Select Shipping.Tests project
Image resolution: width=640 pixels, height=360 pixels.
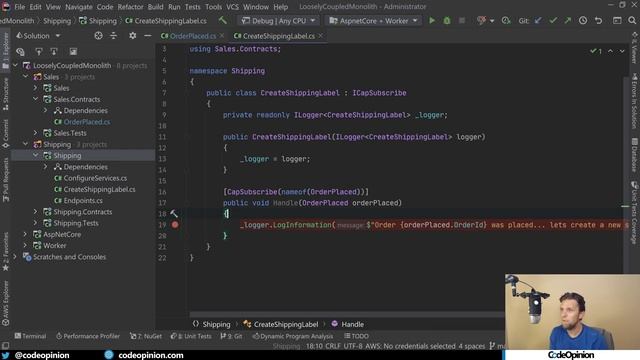point(76,223)
